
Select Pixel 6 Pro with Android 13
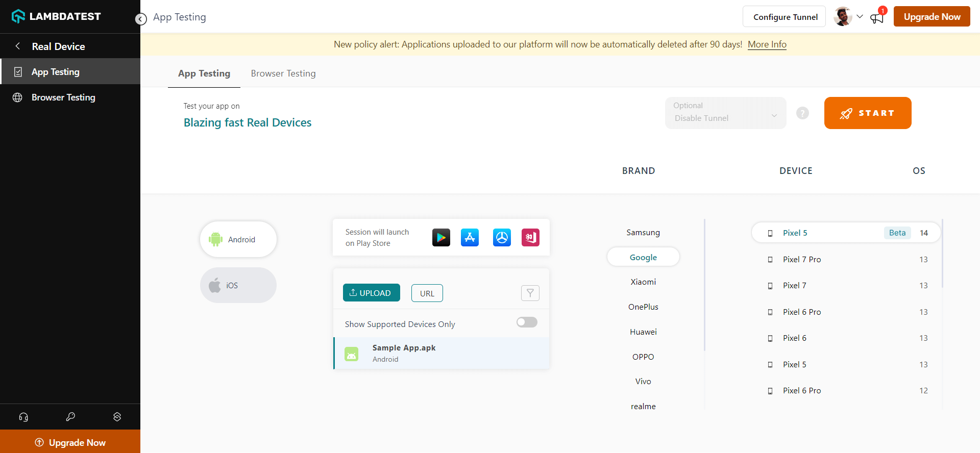pyautogui.click(x=846, y=312)
